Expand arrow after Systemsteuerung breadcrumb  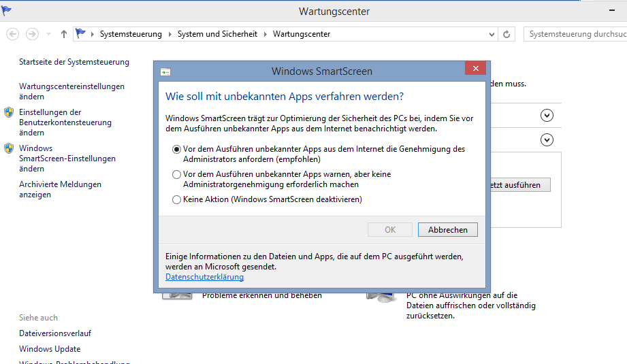click(x=170, y=35)
